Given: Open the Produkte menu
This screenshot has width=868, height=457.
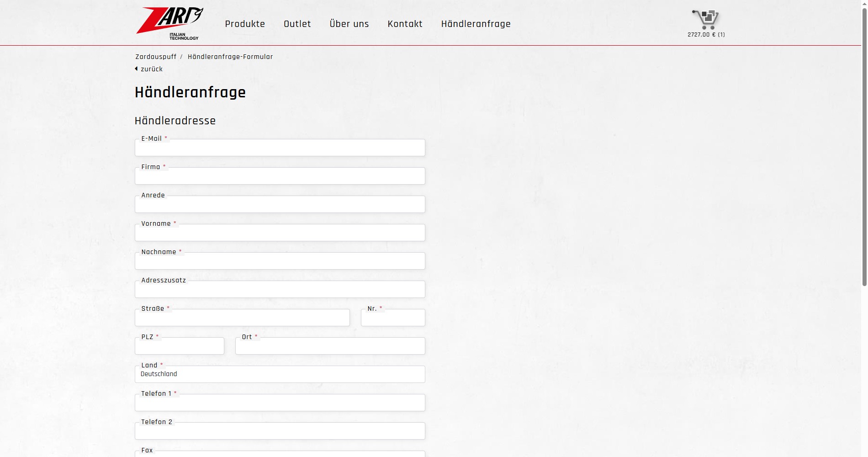Looking at the screenshot, I should pyautogui.click(x=245, y=24).
